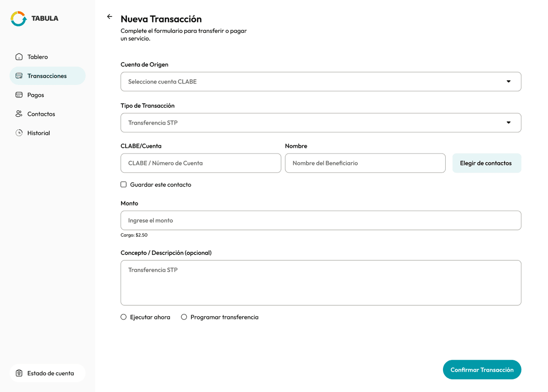Choose Programar transferencia option
548x392 pixels.
coord(184,317)
